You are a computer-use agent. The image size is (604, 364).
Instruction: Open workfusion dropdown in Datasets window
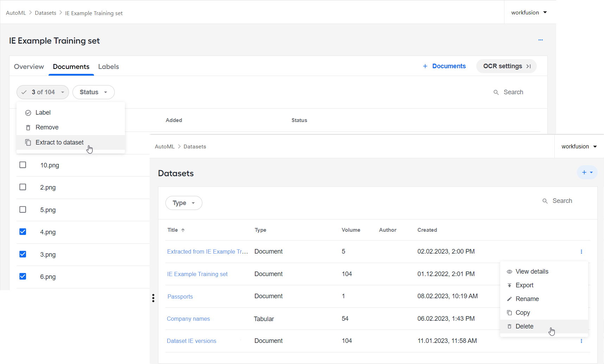pos(579,146)
